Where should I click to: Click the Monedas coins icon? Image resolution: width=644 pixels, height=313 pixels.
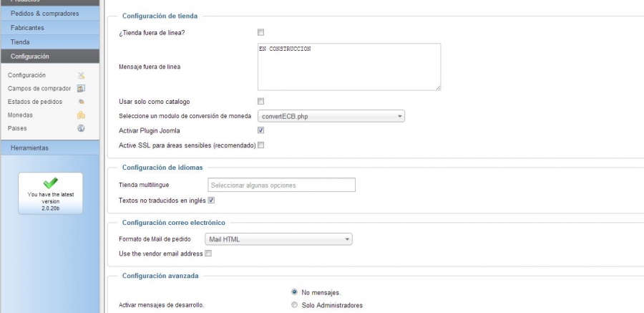(82, 115)
